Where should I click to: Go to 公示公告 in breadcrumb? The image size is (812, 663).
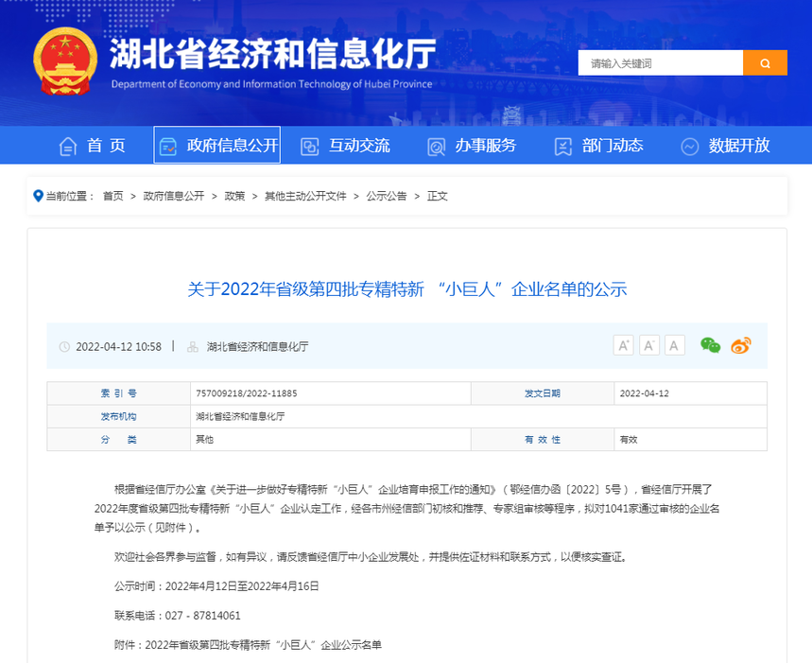(387, 196)
